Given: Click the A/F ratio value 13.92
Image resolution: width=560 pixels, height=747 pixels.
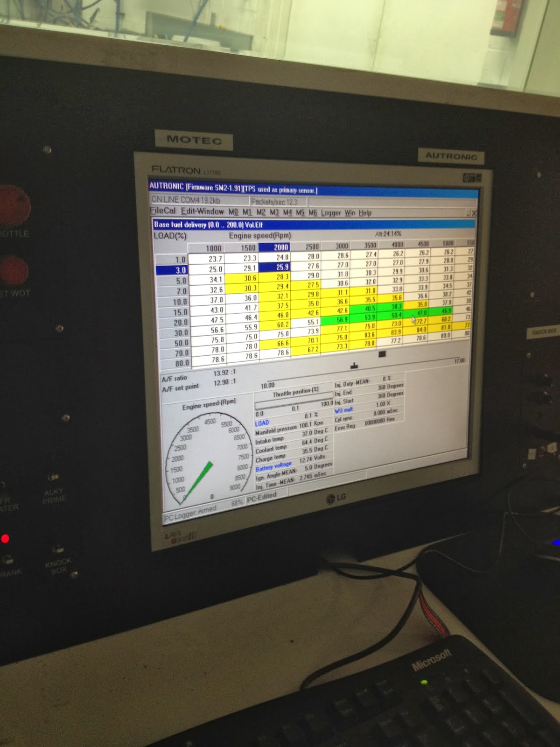Looking at the screenshot, I should [x=224, y=373].
